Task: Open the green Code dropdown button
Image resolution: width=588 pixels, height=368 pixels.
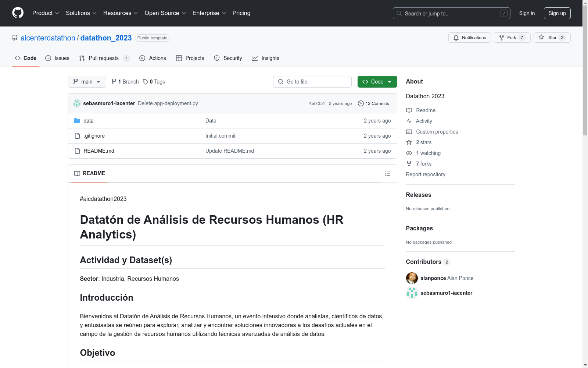Action: (x=377, y=82)
